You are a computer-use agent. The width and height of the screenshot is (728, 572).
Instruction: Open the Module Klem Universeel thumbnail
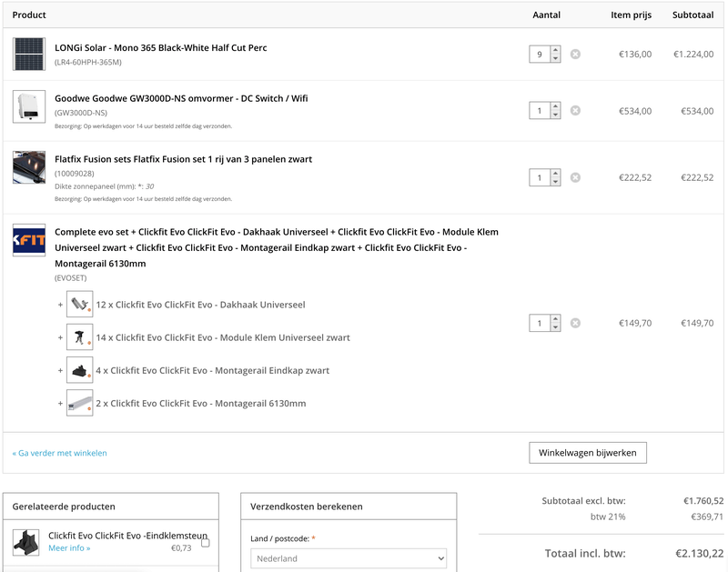[x=80, y=337]
